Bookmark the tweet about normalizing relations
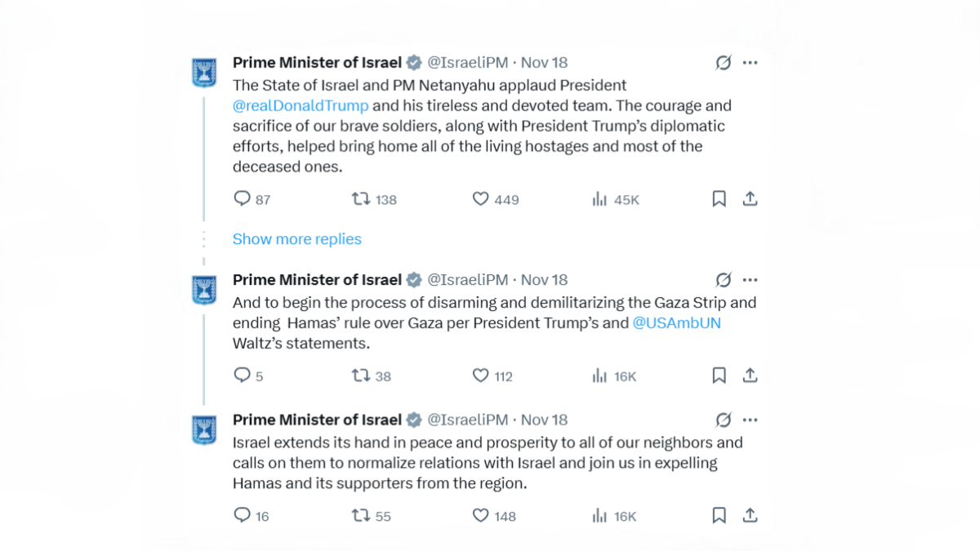Viewport: 980px width, 551px height. pos(719,516)
